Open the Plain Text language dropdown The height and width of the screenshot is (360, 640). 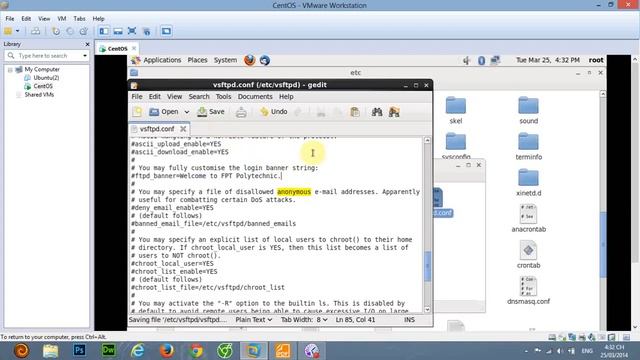click(253, 320)
